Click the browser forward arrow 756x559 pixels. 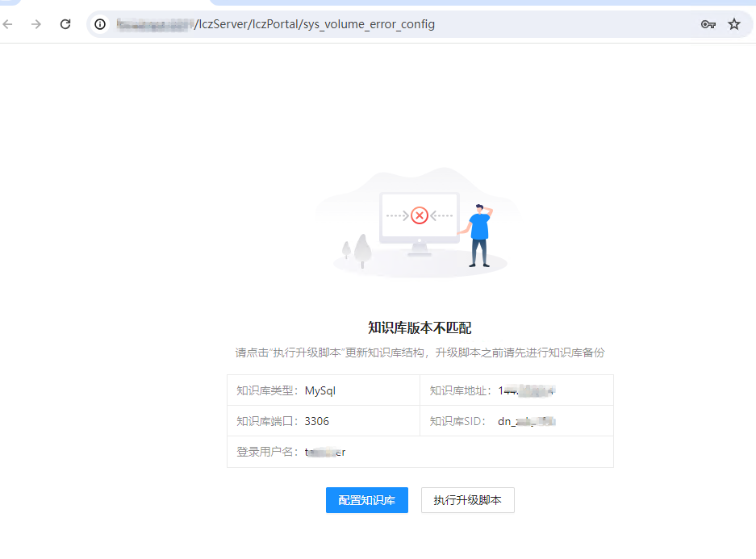[x=36, y=24]
